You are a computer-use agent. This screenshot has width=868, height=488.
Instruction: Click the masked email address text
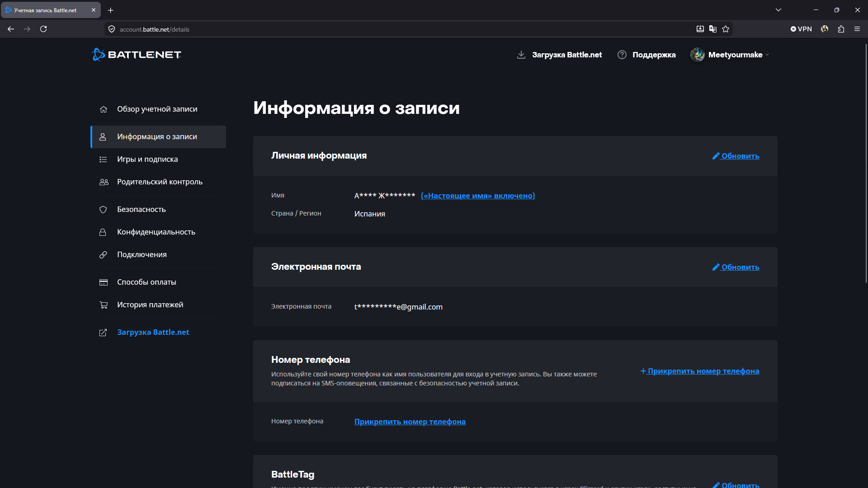398,307
